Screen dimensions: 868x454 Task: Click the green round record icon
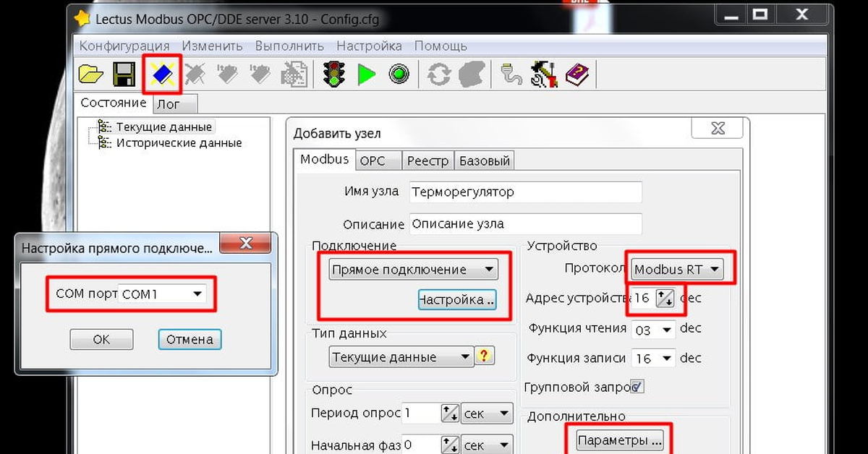coord(399,74)
